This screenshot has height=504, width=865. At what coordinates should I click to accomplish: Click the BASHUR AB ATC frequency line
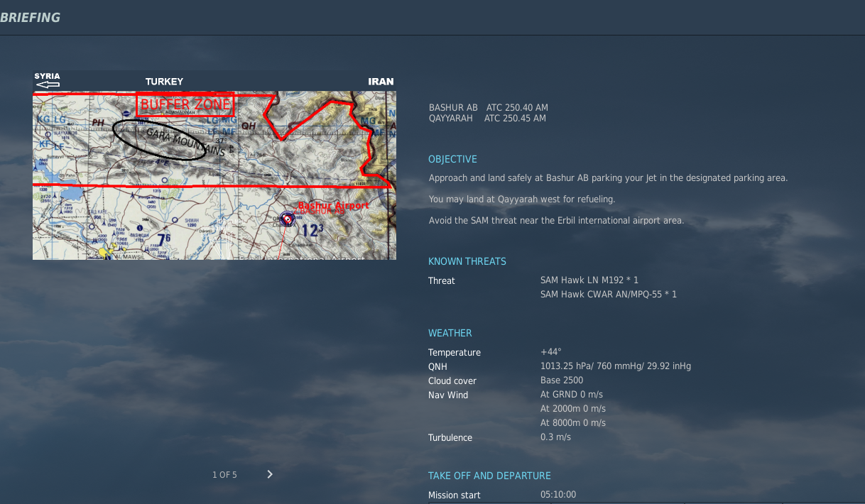tap(488, 108)
